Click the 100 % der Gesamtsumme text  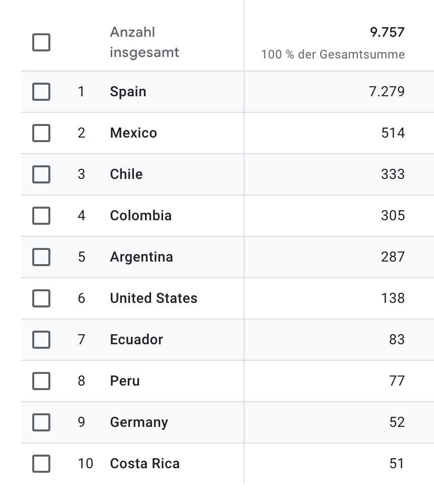pos(333,54)
